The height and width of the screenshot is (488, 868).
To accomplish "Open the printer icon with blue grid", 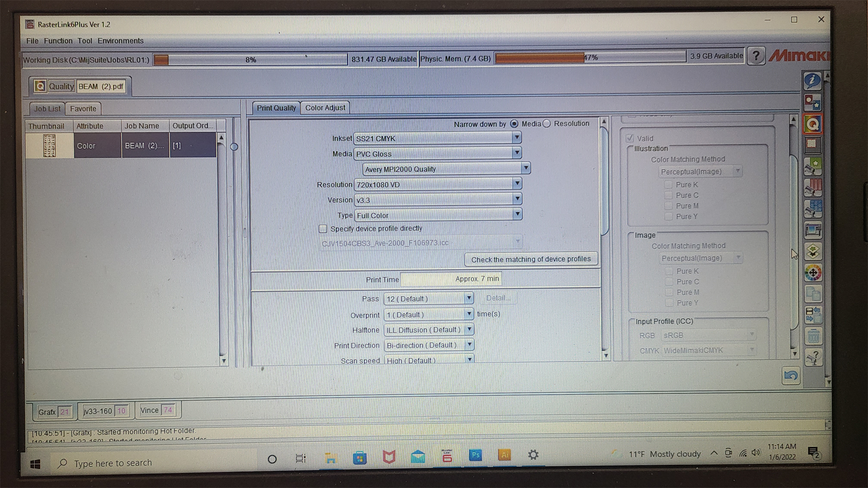I will [813, 209].
